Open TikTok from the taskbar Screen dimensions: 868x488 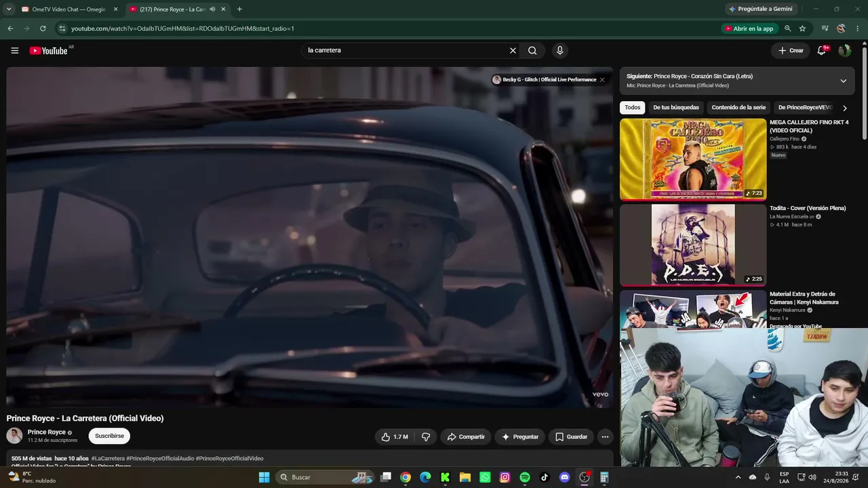(545, 477)
